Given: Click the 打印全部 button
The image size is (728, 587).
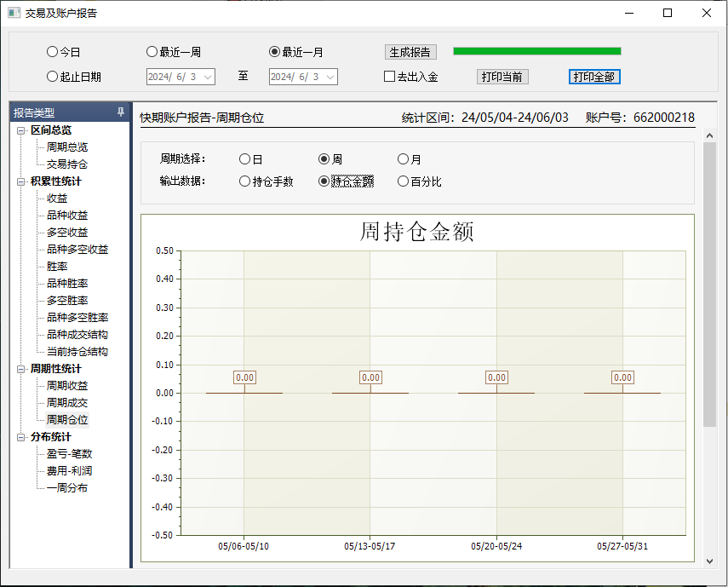Looking at the screenshot, I should tap(594, 77).
